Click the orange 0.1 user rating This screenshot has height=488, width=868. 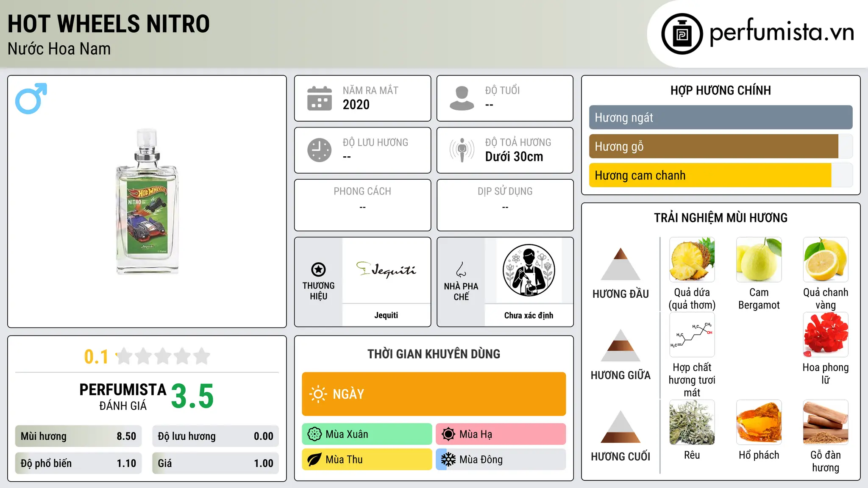[96, 357]
